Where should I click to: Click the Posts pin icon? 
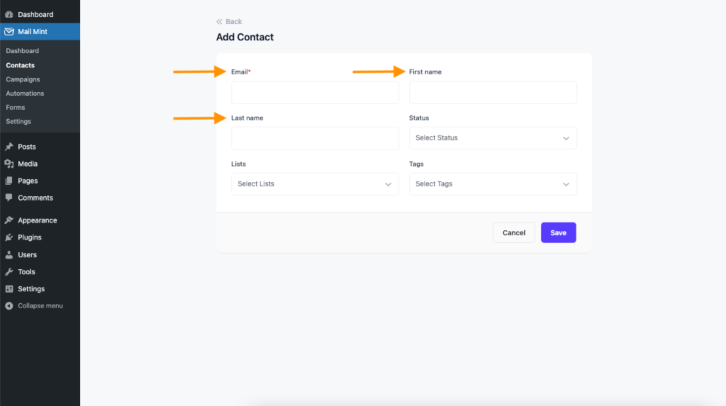coord(9,147)
